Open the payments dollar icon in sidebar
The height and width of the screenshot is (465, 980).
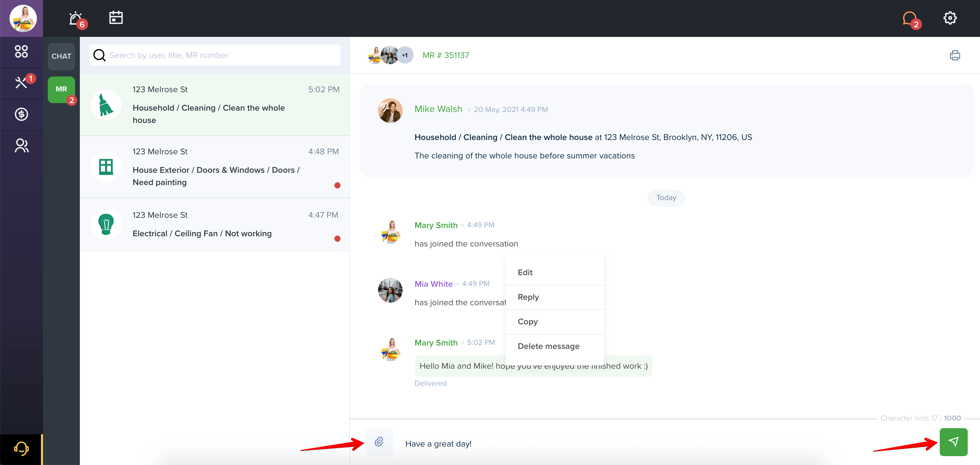point(21,114)
